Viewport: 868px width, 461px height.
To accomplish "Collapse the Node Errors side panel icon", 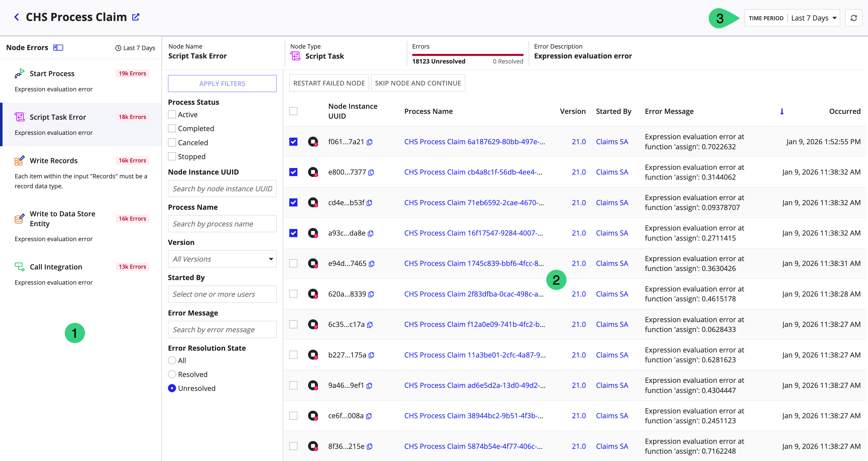I will pos(58,48).
